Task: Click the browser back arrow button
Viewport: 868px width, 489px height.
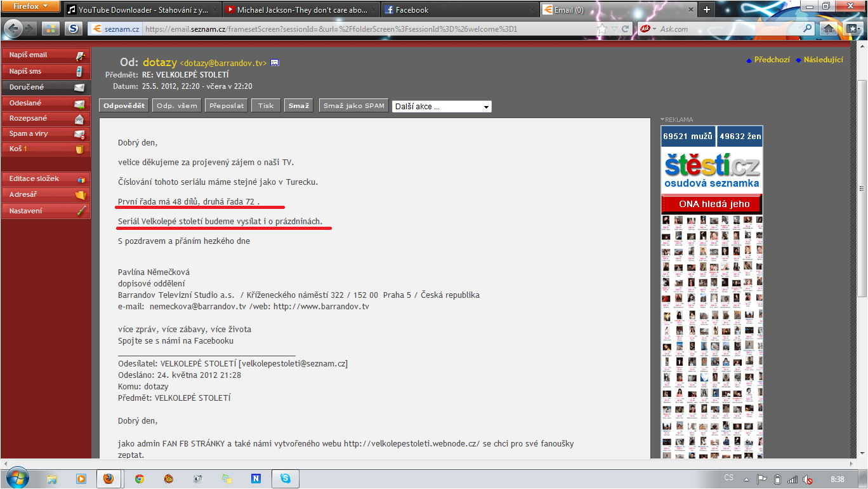Action: (14, 29)
